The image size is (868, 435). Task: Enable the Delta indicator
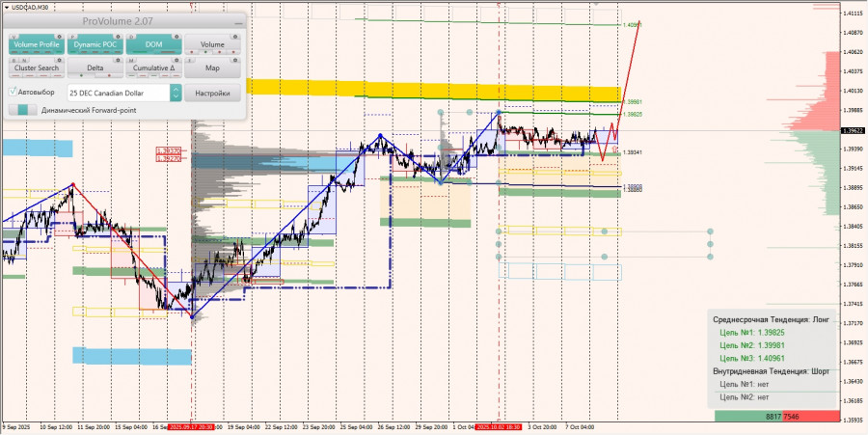click(x=95, y=68)
